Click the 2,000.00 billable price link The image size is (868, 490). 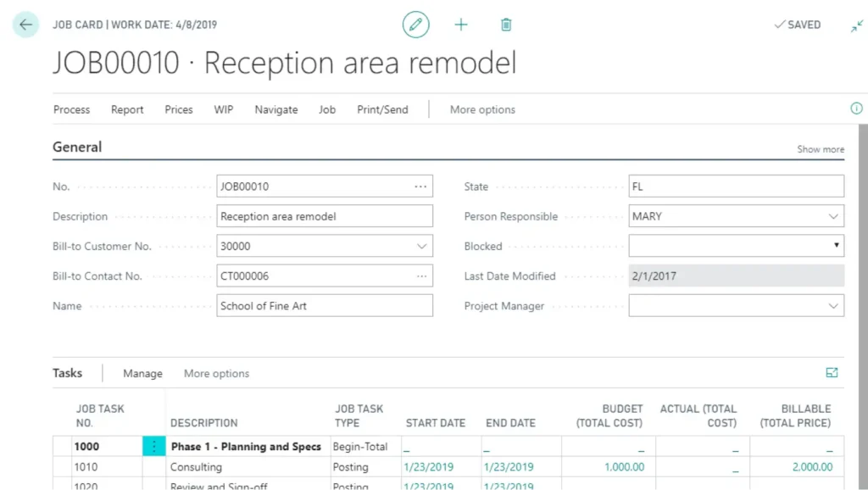tap(813, 467)
